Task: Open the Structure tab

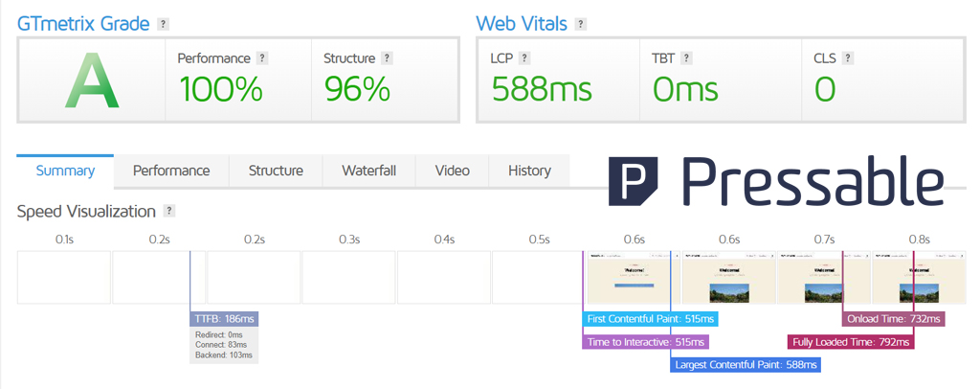Action: tap(276, 171)
